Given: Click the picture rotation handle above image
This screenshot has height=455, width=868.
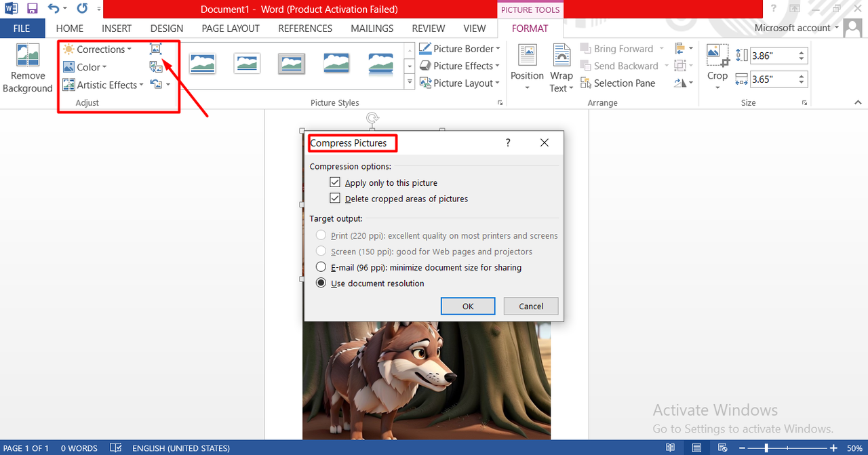Looking at the screenshot, I should [x=372, y=118].
